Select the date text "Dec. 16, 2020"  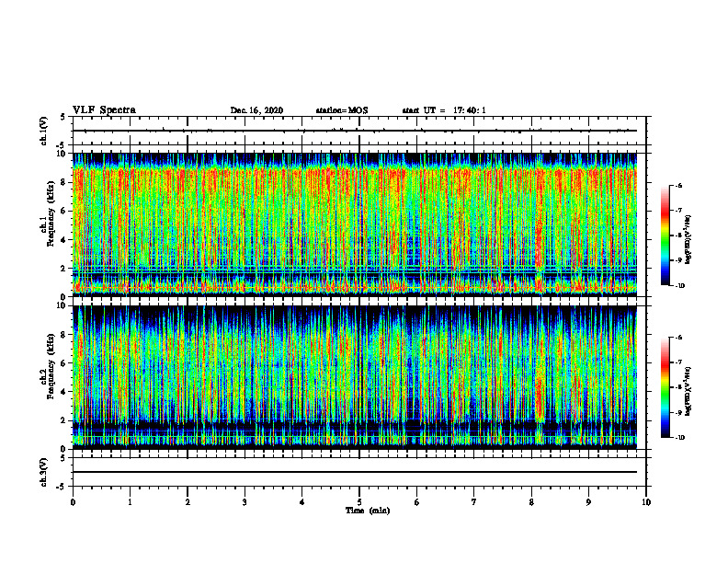(x=256, y=110)
